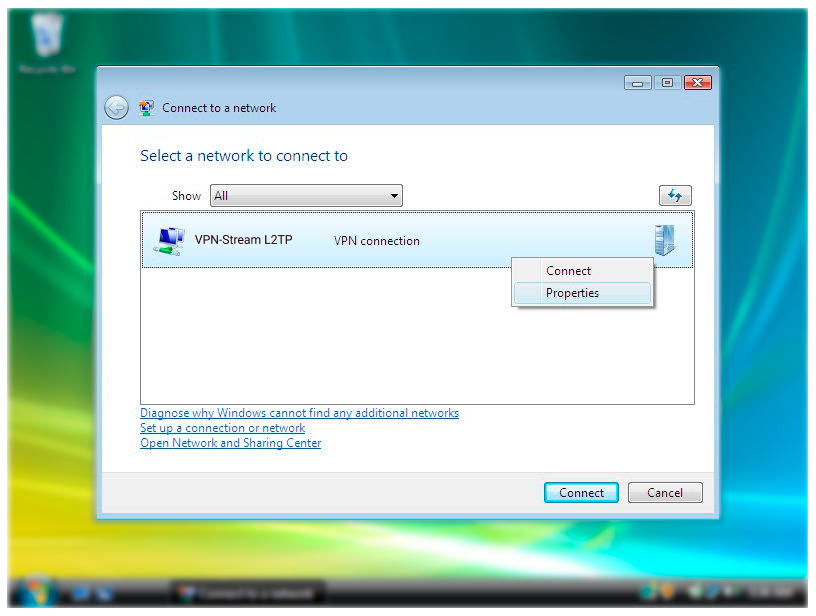Viewport: 816px width, 616px height.
Task: Open Set up a connection or network
Action: click(x=222, y=428)
